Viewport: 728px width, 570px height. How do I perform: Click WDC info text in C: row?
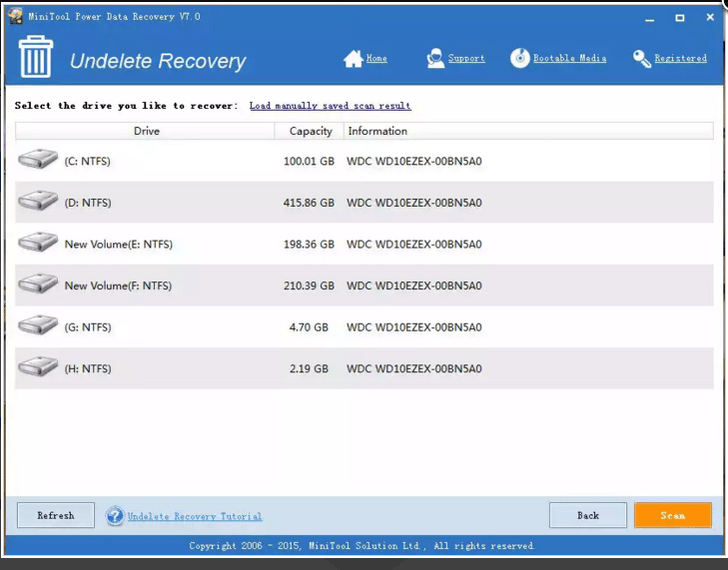point(414,161)
